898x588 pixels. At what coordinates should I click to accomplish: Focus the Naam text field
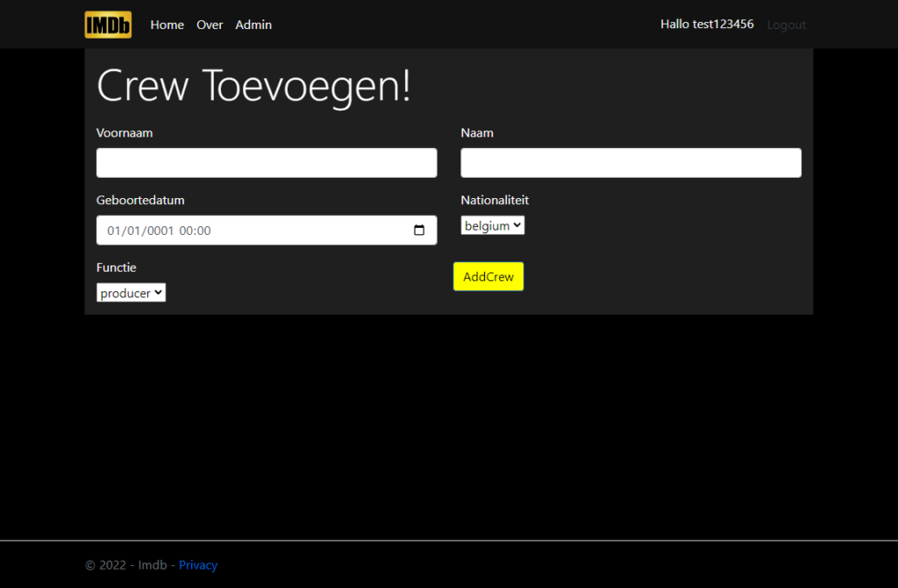(x=631, y=163)
